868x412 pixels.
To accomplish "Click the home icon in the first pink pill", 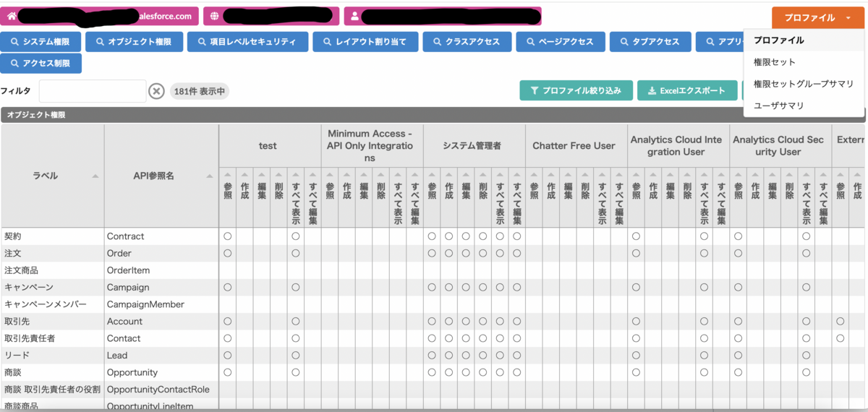I will click(11, 16).
